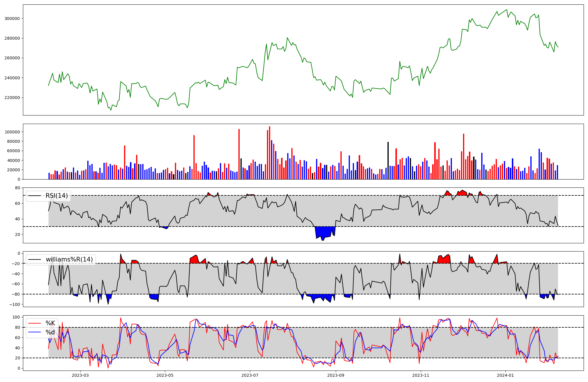Click the RSI(14) legend label
Screen dimensions: 588x382
pyautogui.click(x=56, y=196)
